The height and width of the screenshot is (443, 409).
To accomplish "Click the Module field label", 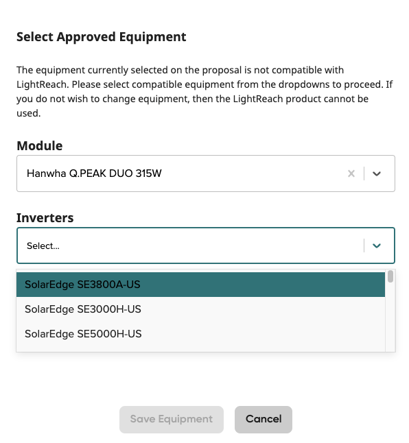I will pos(40,146).
